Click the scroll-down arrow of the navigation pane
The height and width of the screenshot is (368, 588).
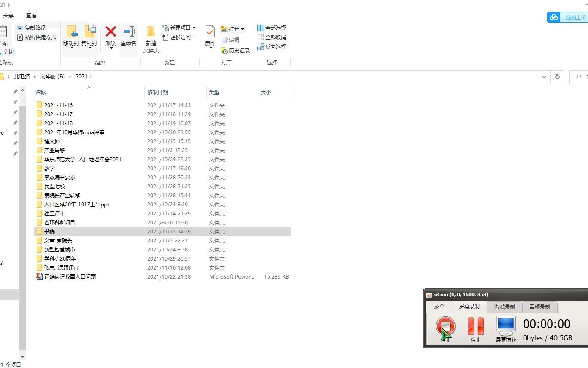tap(23, 356)
